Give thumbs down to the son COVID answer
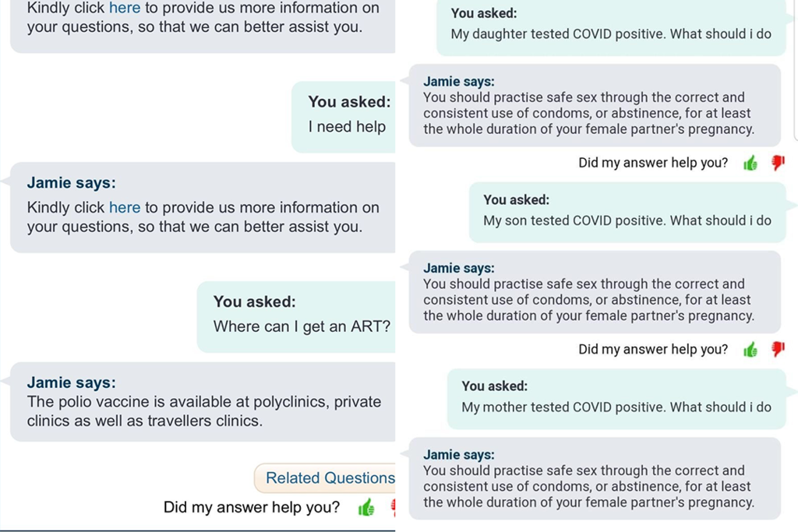Image resolution: width=798 pixels, height=532 pixels. point(776,349)
